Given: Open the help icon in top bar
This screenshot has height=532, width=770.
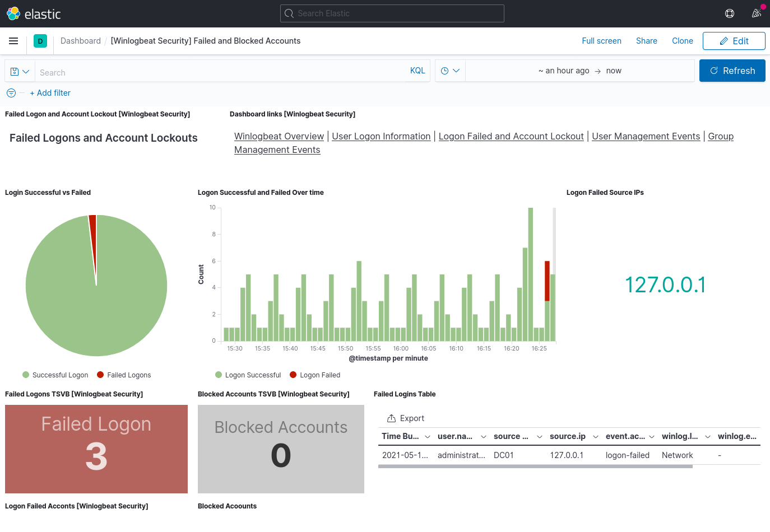Looking at the screenshot, I should tap(729, 13).
